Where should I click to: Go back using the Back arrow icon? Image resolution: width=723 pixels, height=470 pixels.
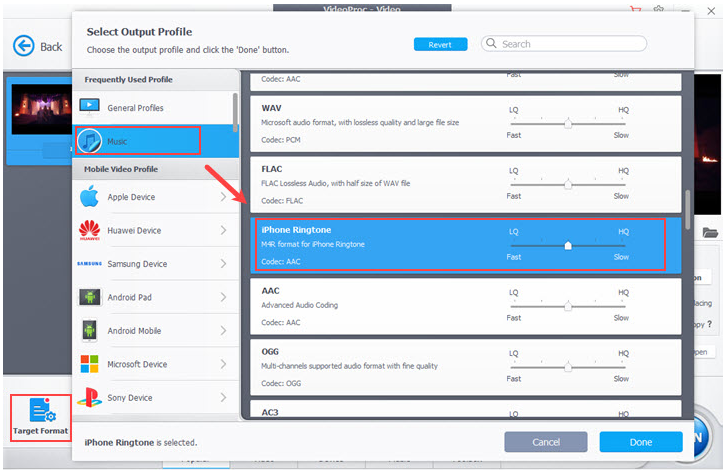click(24, 46)
